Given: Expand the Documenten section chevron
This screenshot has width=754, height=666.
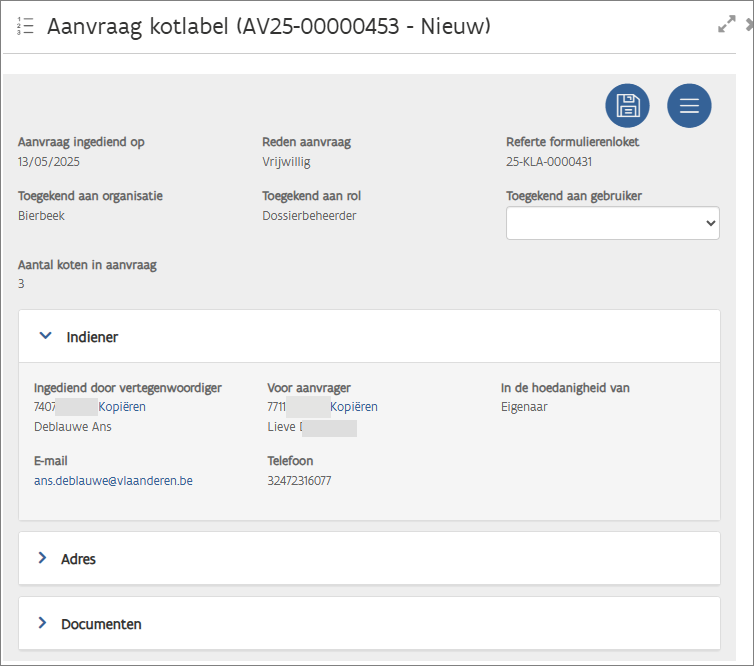Looking at the screenshot, I should [43, 623].
